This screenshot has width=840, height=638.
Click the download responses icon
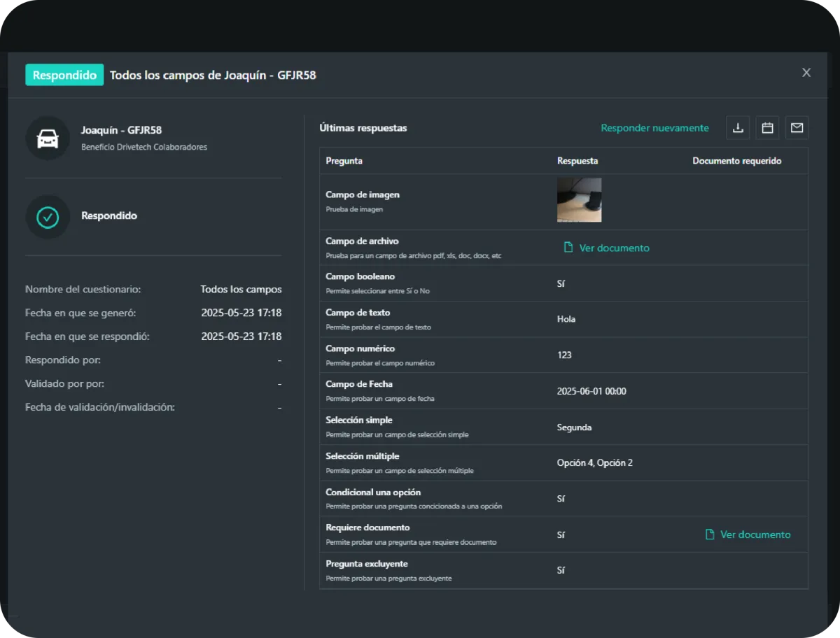(x=738, y=128)
